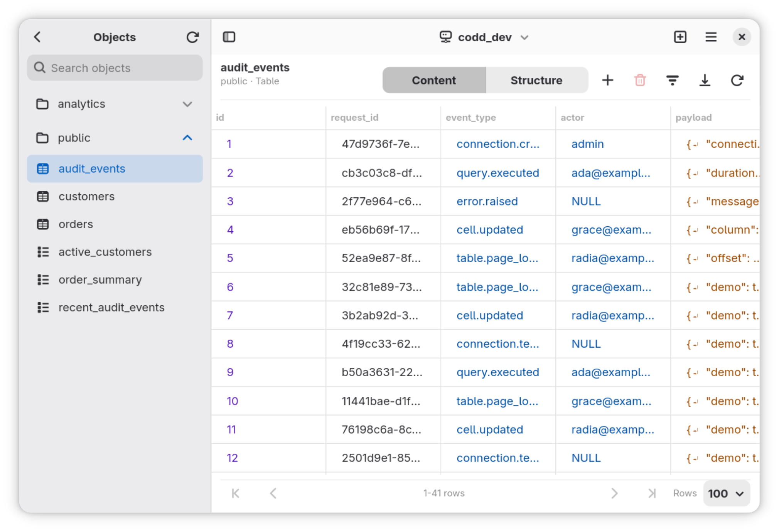Reload audit_events table content
Viewport: 779px width, 532px height.
(737, 80)
